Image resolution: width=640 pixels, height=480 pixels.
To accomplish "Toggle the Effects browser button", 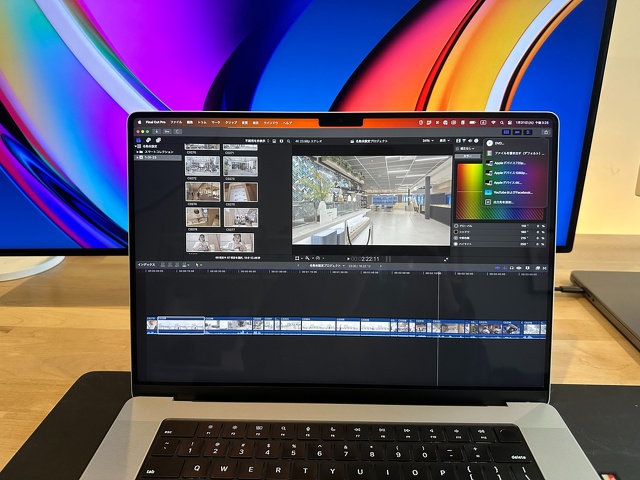I will click(537, 268).
